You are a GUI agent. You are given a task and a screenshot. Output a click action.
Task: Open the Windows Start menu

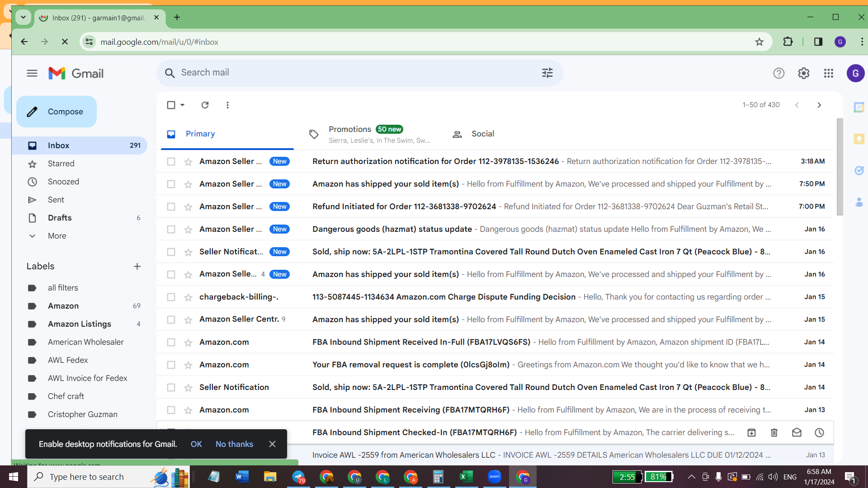point(14,477)
